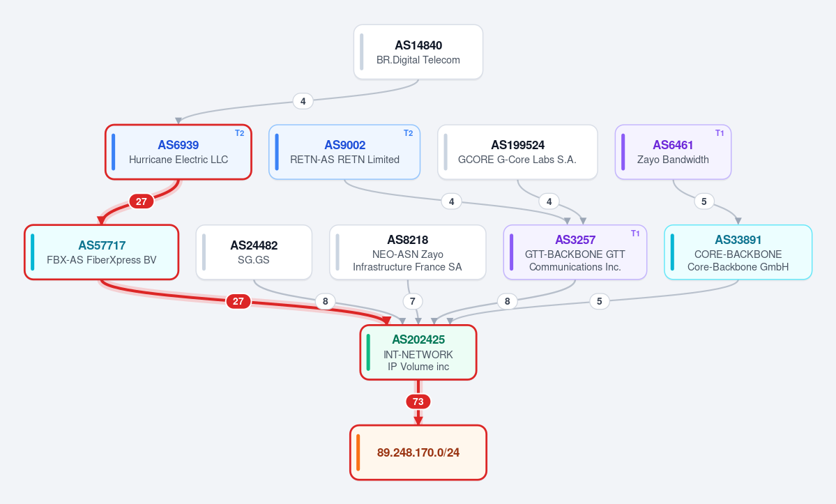
Task: Select the AS14840 BR.Digital Telecom node
Action: pyautogui.click(x=418, y=52)
